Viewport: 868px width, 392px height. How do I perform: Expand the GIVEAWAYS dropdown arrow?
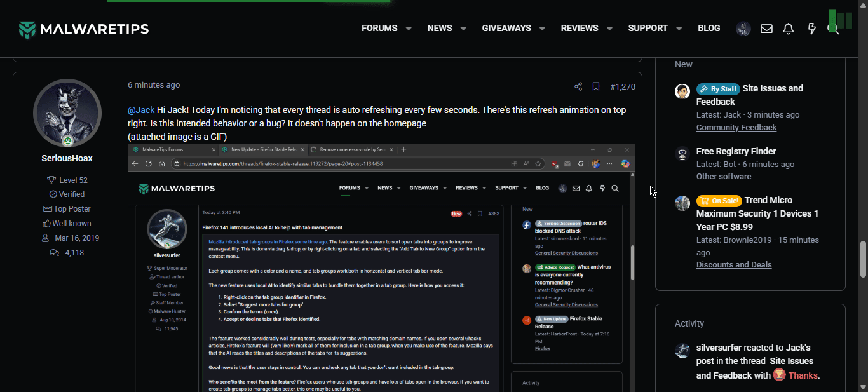pos(542,29)
